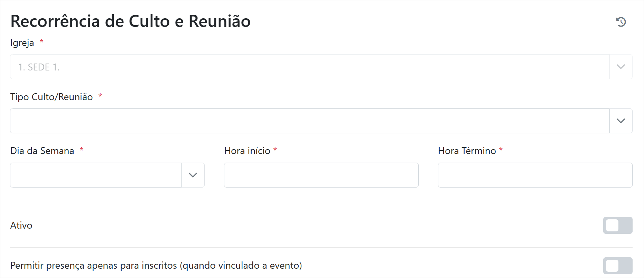
Task: Click the Recorrência de Culto e Reunião heading
Action: [x=130, y=21]
